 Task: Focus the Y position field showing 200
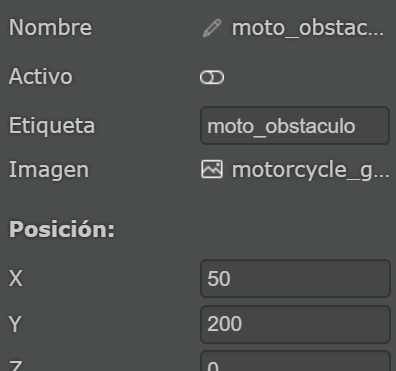295,324
